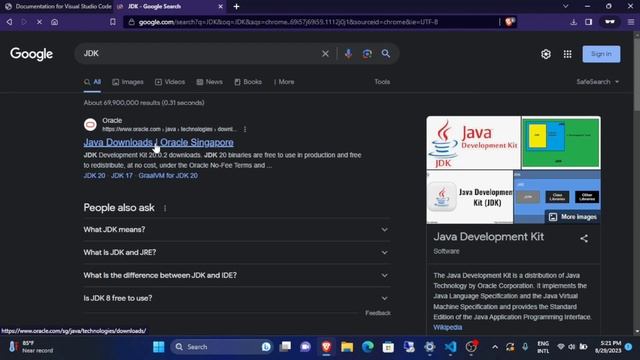The image size is (640, 360).
Task: Expand 'What JDK means?' question
Action: pyautogui.click(x=236, y=229)
